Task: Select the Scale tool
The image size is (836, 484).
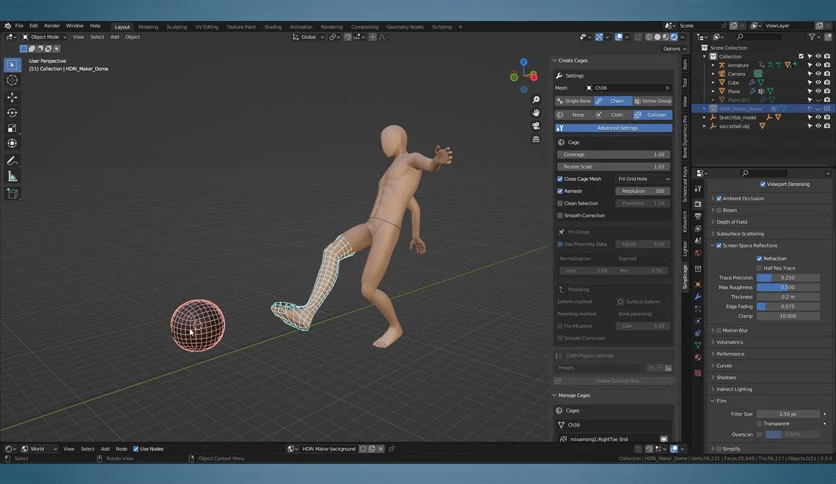Action: coord(12,128)
